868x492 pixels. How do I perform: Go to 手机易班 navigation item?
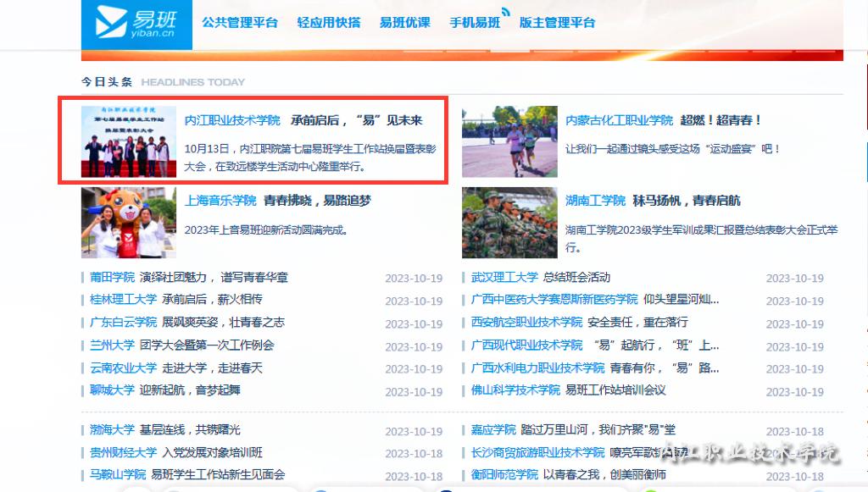475,23
